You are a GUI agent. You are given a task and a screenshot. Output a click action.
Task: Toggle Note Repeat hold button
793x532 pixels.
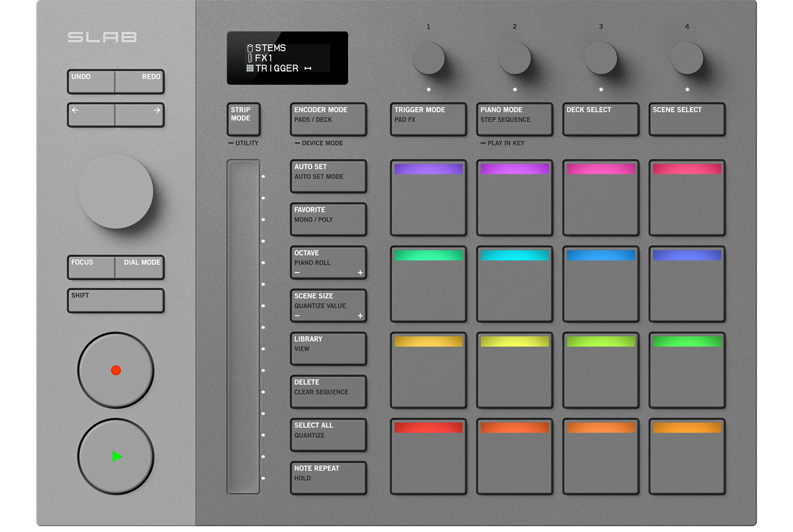click(328, 477)
